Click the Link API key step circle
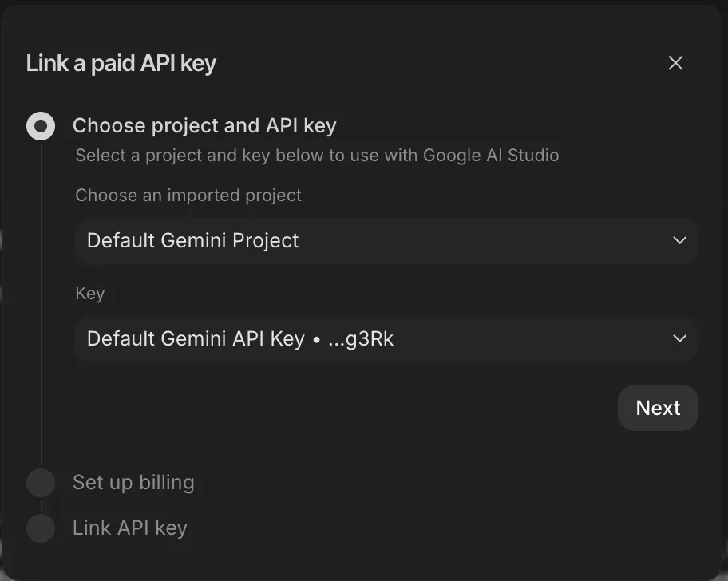 tap(41, 528)
